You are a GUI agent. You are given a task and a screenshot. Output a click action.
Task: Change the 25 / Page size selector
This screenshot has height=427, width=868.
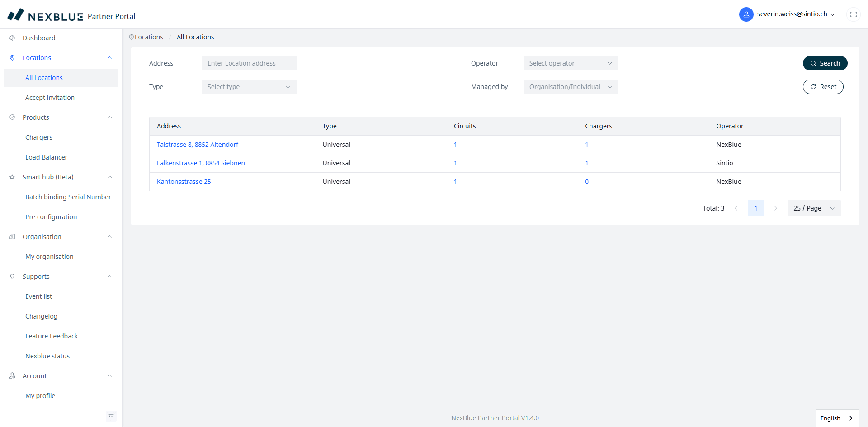pyautogui.click(x=813, y=208)
